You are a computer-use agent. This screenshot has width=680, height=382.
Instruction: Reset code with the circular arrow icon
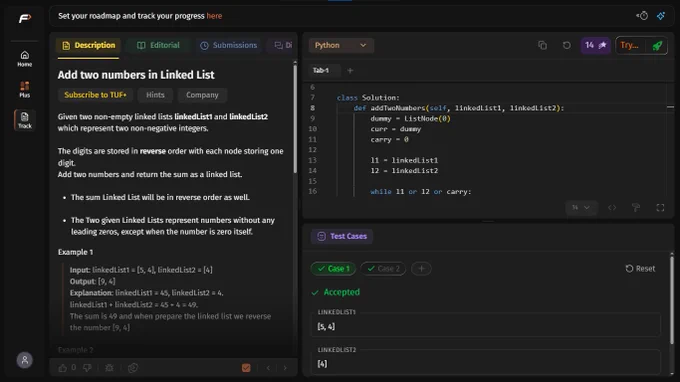coord(566,45)
